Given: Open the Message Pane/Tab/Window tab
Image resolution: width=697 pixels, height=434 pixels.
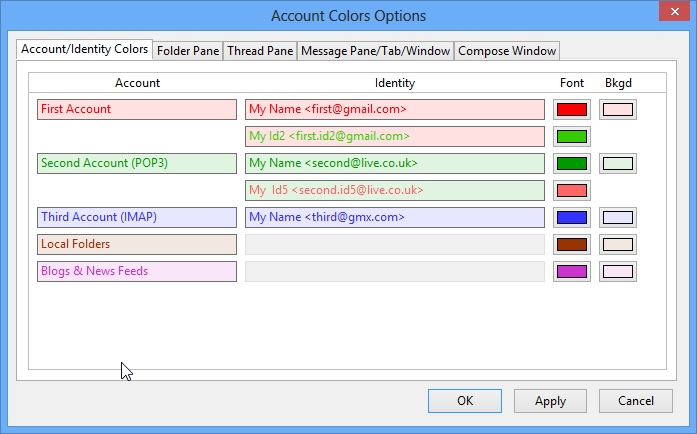Looking at the screenshot, I should click(376, 51).
